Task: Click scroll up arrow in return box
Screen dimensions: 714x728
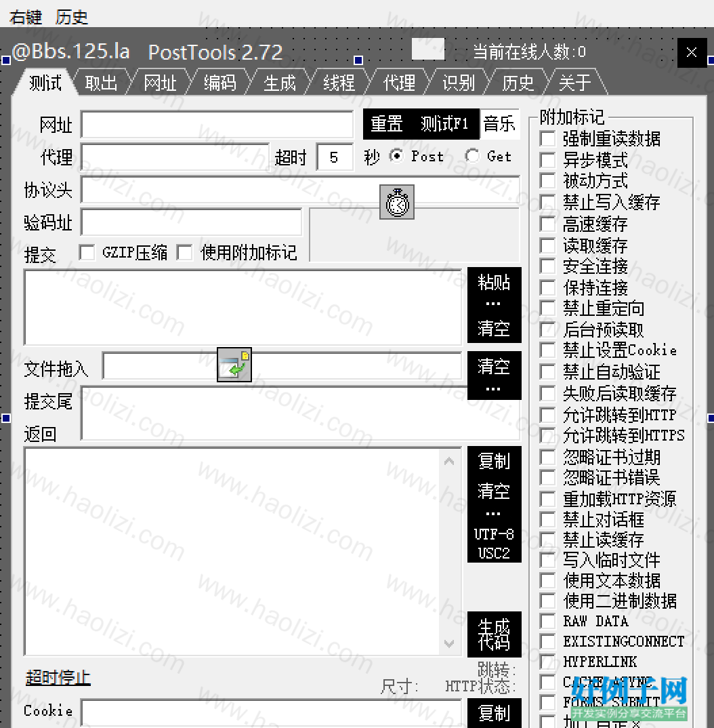Action: click(449, 461)
